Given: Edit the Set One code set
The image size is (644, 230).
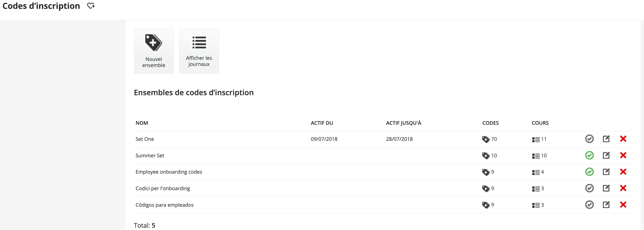Looking at the screenshot, I should click(606, 139).
